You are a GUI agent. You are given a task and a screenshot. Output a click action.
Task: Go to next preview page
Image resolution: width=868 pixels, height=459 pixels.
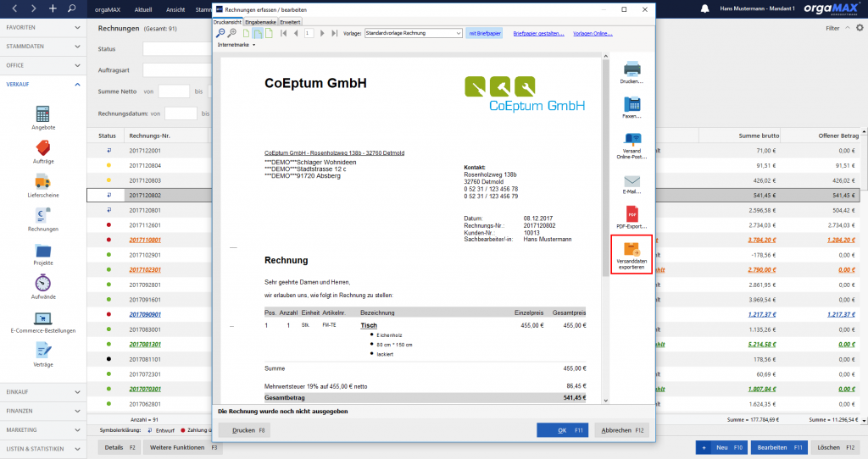322,33
